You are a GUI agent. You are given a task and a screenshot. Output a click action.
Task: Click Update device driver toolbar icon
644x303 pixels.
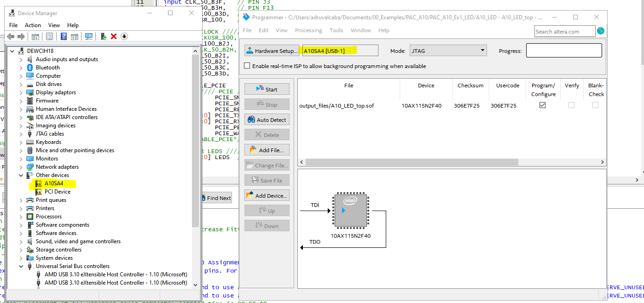click(104, 36)
